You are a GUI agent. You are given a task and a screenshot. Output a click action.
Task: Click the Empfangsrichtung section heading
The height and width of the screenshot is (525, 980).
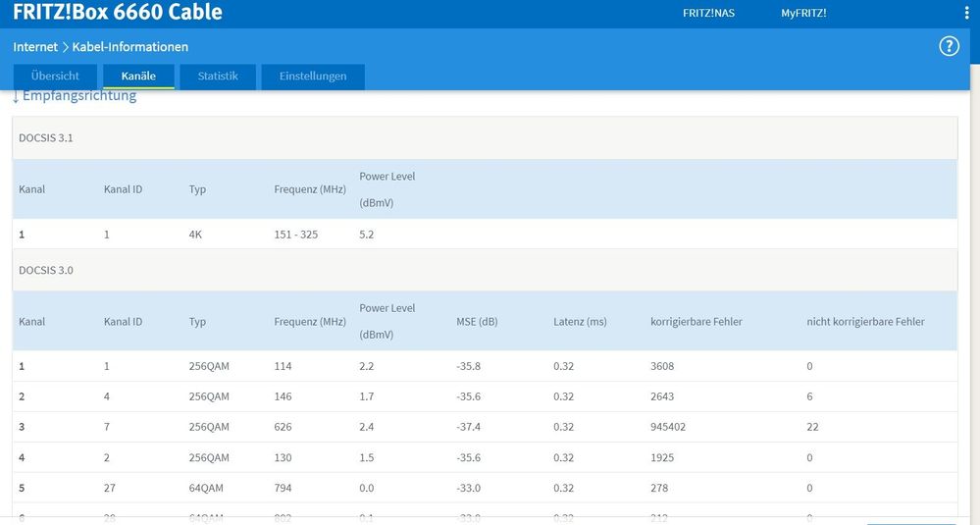(78, 96)
